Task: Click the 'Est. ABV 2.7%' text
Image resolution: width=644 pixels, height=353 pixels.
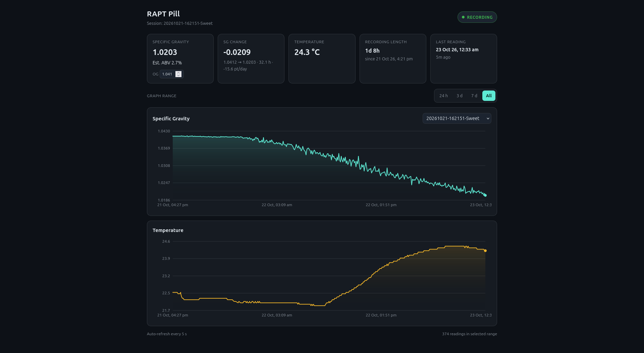Action: point(167,63)
